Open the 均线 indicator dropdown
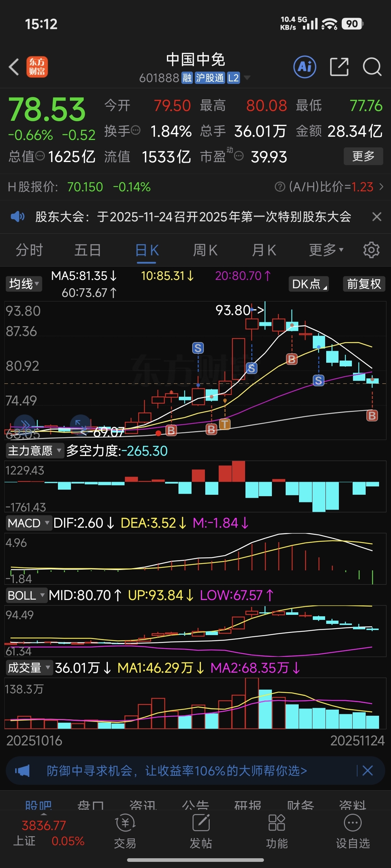 (24, 284)
